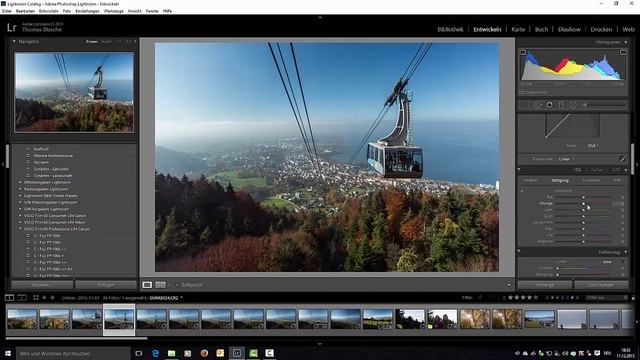Open the Drucken module
The height and width of the screenshot is (360, 640).
[601, 29]
